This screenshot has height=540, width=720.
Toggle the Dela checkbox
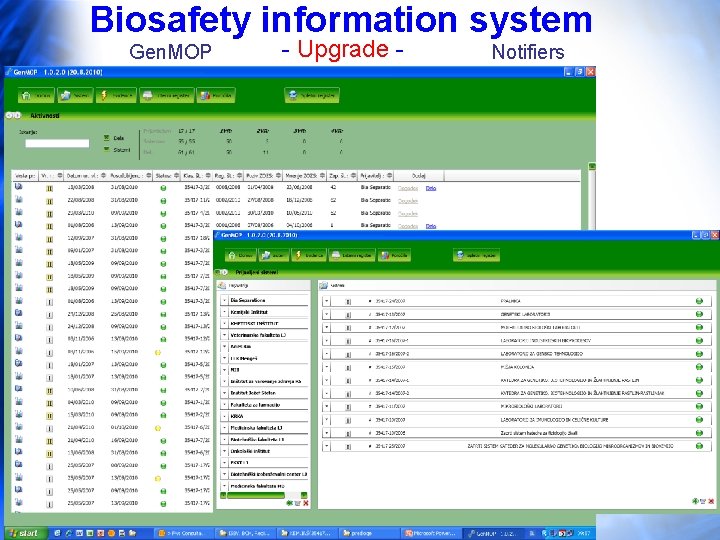point(107,138)
